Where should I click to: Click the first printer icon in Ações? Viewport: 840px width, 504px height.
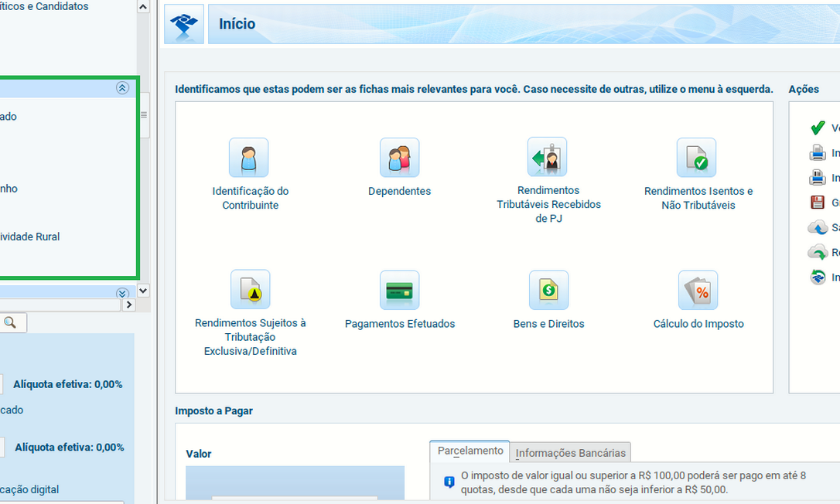[818, 153]
